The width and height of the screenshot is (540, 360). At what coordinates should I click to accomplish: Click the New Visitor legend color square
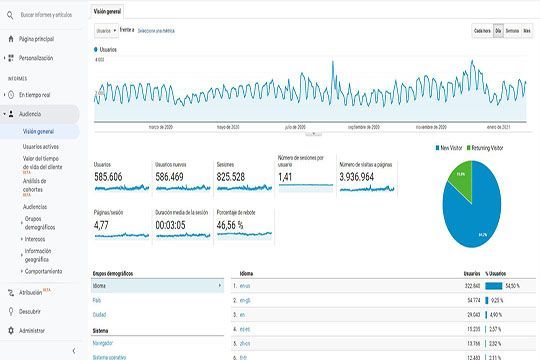437,148
